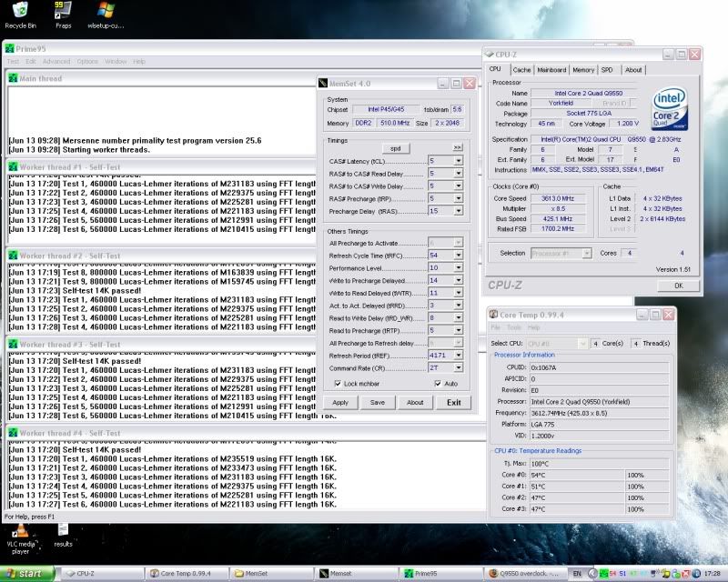
Task: Click the CPU-Z title bar icon
Action: (x=489, y=55)
